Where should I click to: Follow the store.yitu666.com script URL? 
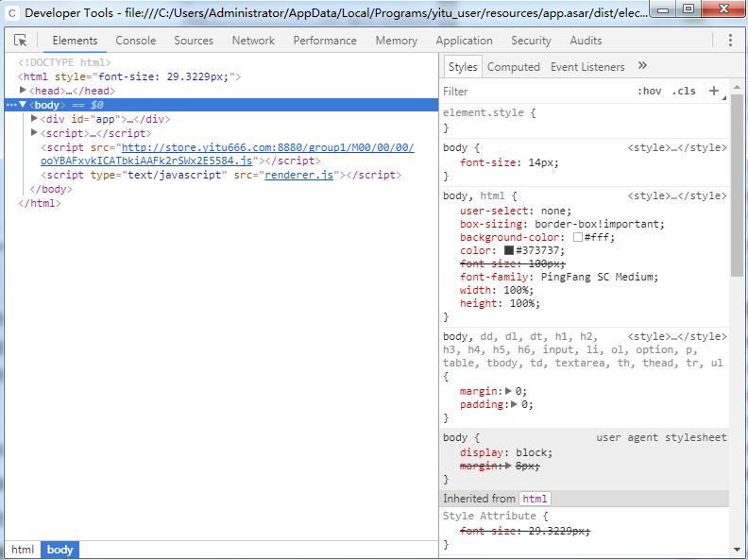(227, 154)
